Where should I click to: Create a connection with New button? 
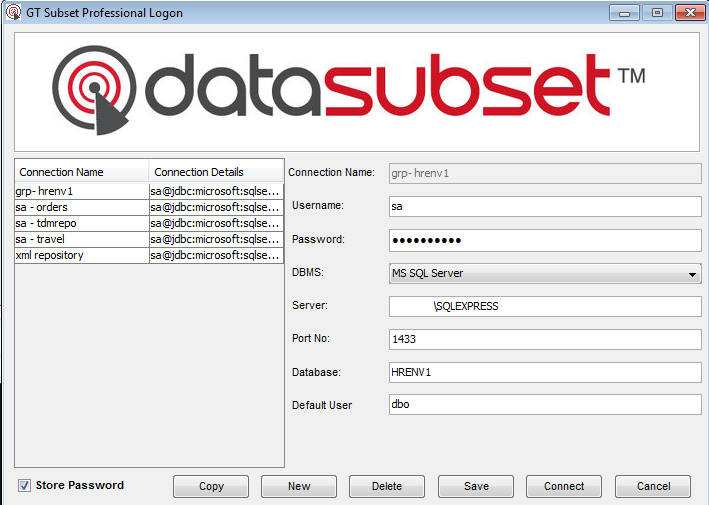click(299, 486)
